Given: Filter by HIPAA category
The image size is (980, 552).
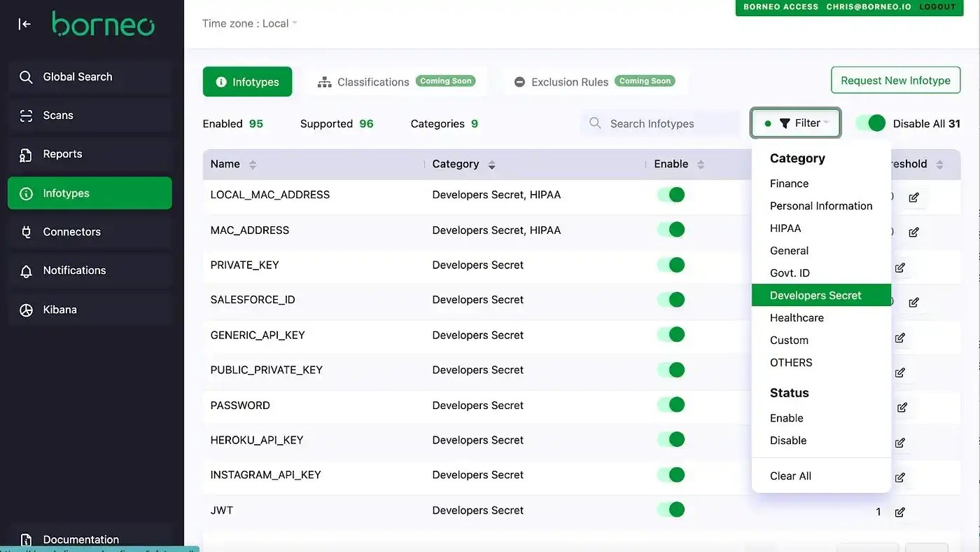Looking at the screenshot, I should pyautogui.click(x=821, y=228).
